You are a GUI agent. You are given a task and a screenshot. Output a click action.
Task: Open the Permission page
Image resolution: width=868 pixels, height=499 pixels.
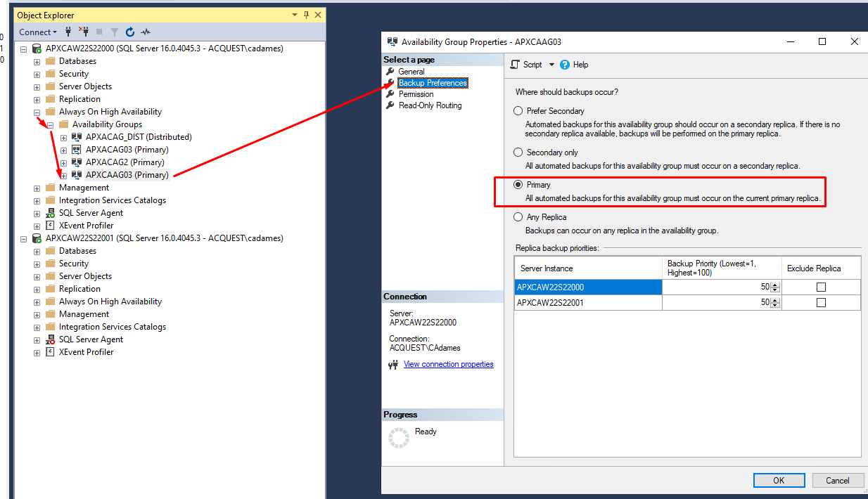416,94
